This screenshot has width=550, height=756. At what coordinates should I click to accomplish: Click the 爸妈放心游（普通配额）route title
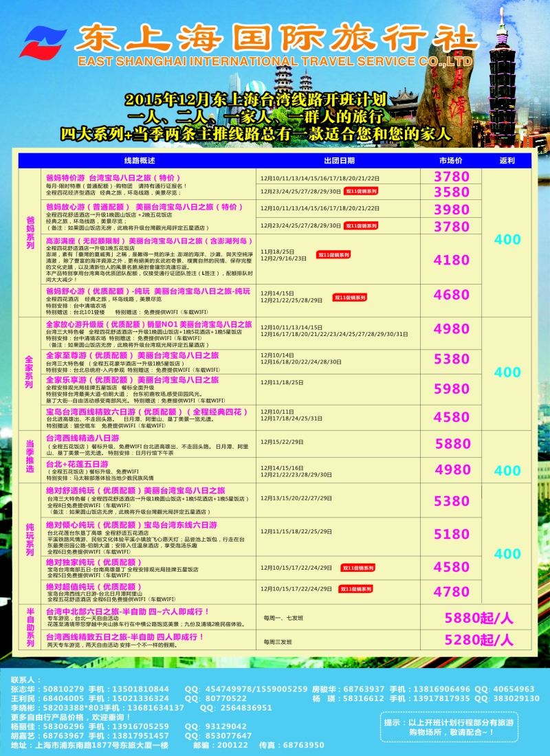click(144, 207)
